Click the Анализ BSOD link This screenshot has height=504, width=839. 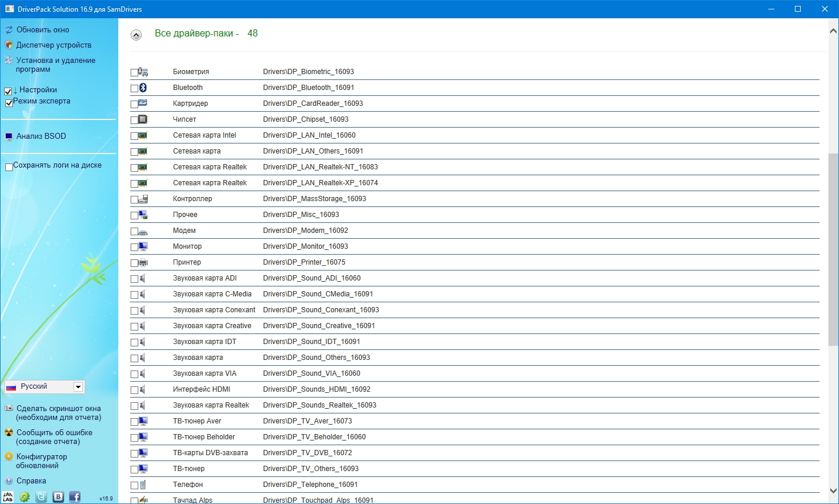pos(41,136)
